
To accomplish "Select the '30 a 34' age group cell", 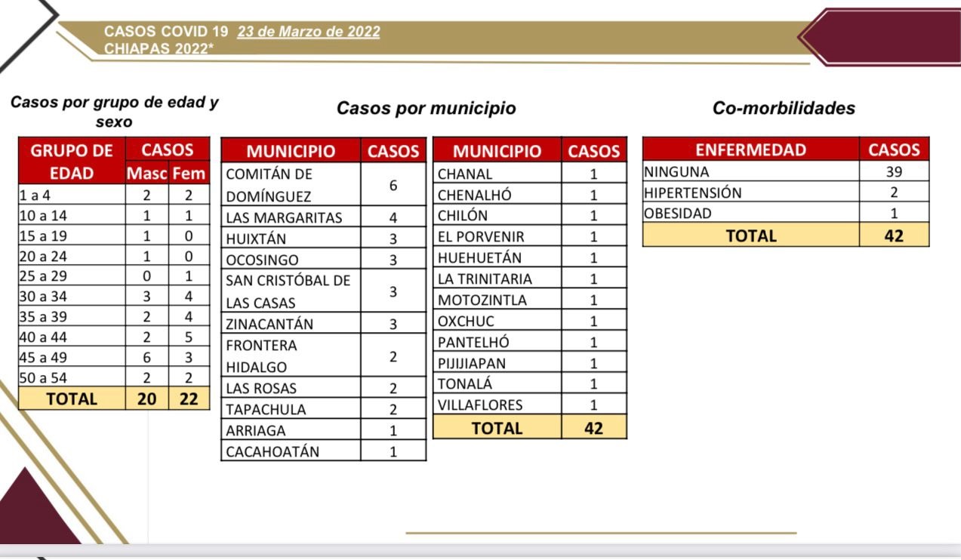I will pos(72,297).
